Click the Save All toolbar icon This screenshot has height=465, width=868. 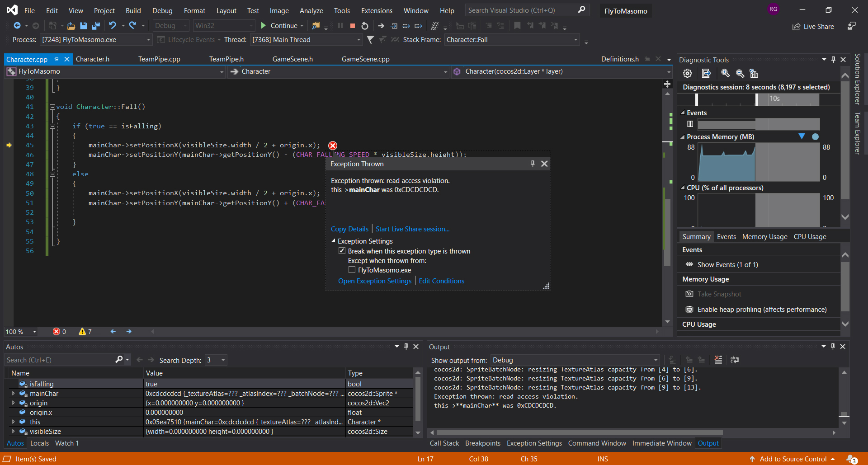96,26
